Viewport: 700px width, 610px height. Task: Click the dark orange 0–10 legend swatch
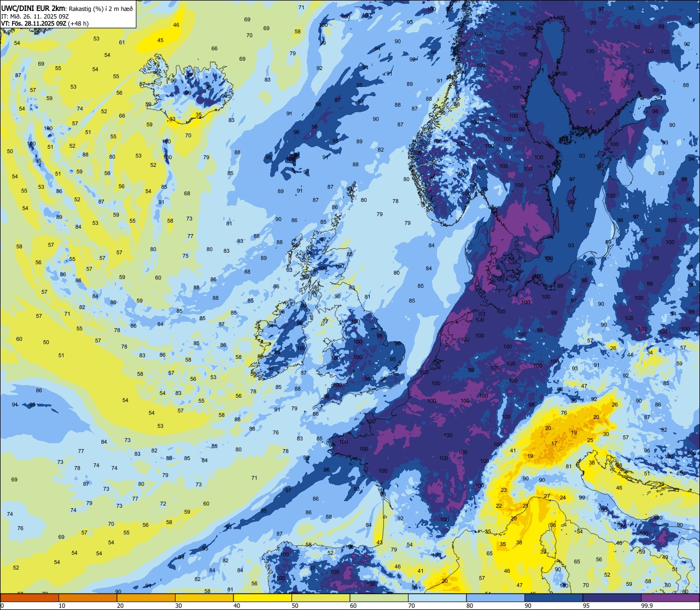pyautogui.click(x=30, y=597)
